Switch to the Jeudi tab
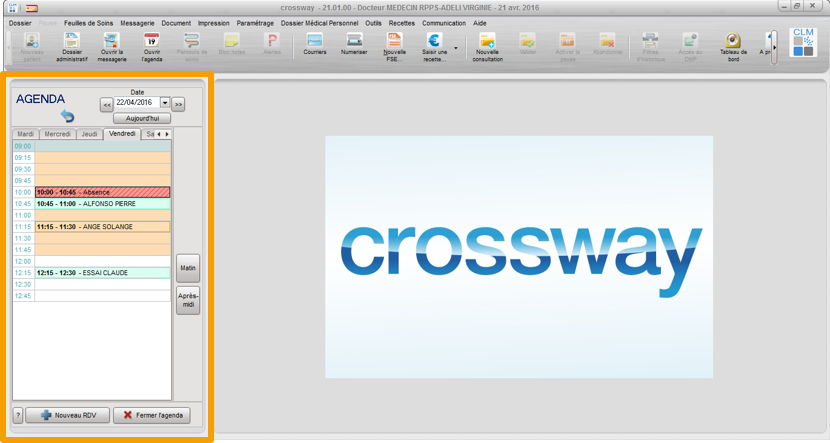Screen dimensions: 830x443 (89, 134)
